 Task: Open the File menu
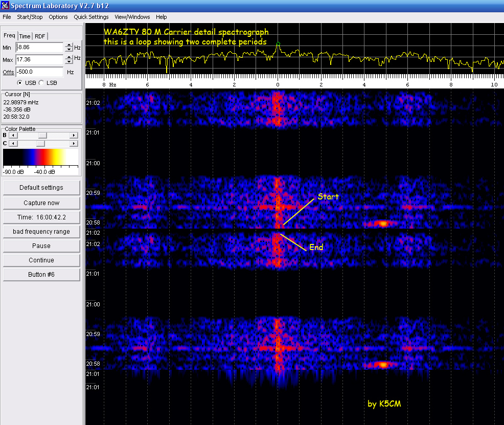(7, 17)
